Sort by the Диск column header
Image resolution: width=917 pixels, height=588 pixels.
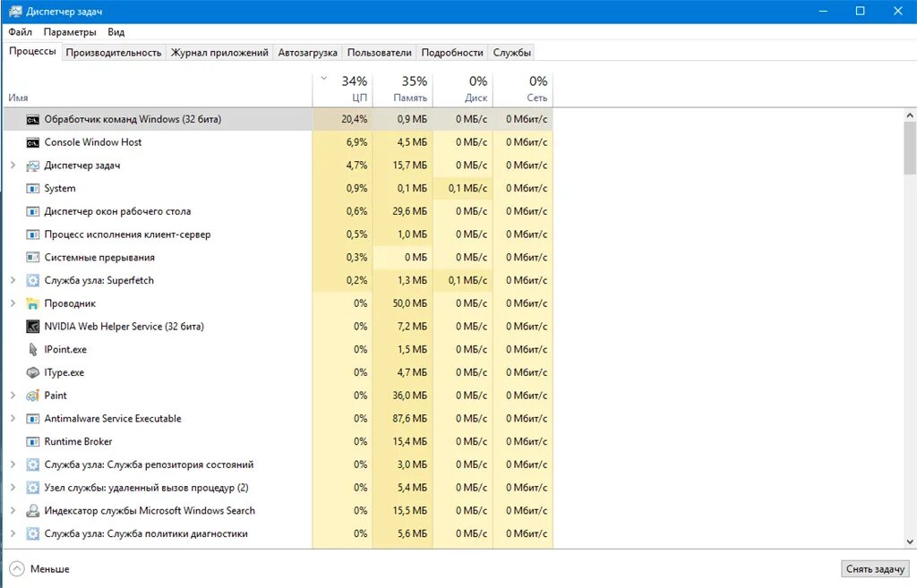463,89
